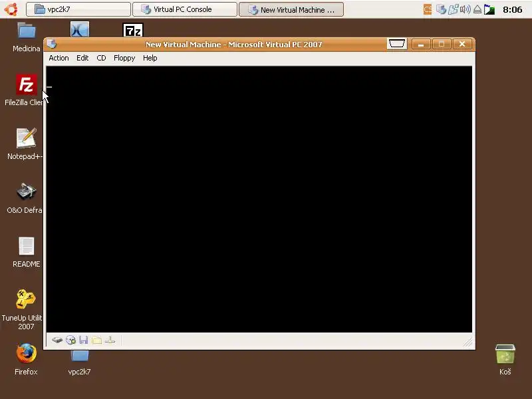
Task: Click the Virtual PC tray icon
Action: 441,9
